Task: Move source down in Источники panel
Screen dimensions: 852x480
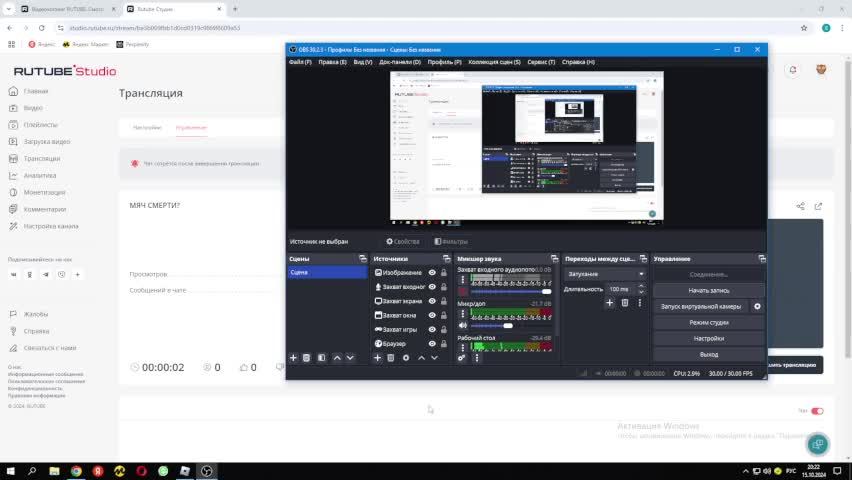Action: (434, 358)
